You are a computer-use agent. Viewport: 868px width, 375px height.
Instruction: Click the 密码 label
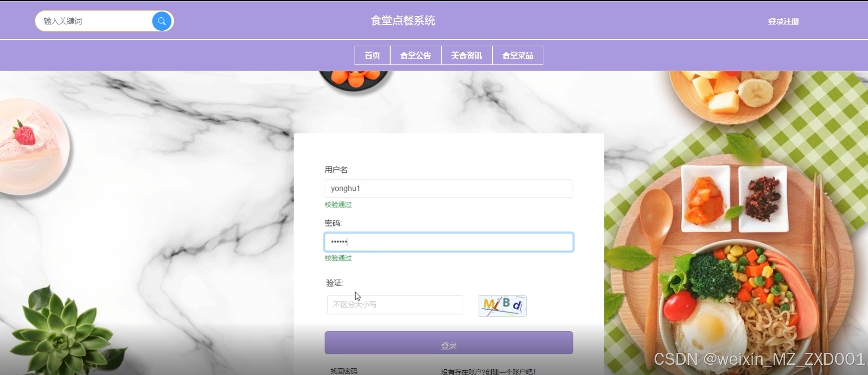333,223
